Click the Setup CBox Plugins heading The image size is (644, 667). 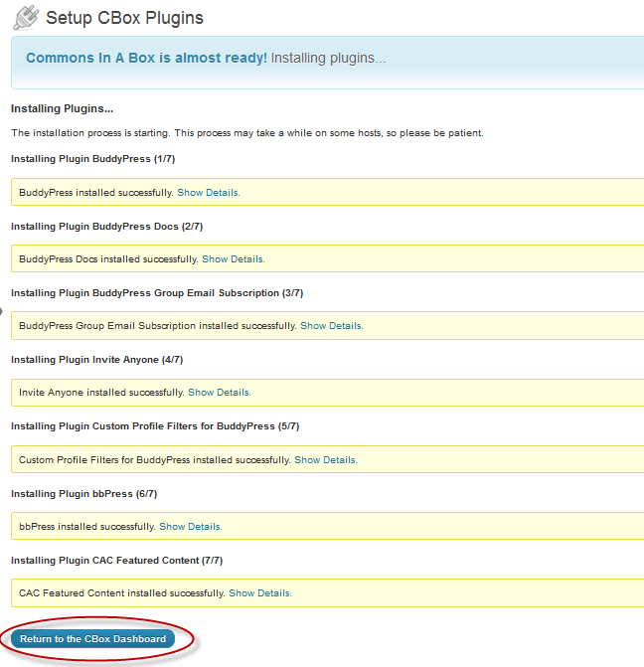pyautogui.click(x=124, y=18)
